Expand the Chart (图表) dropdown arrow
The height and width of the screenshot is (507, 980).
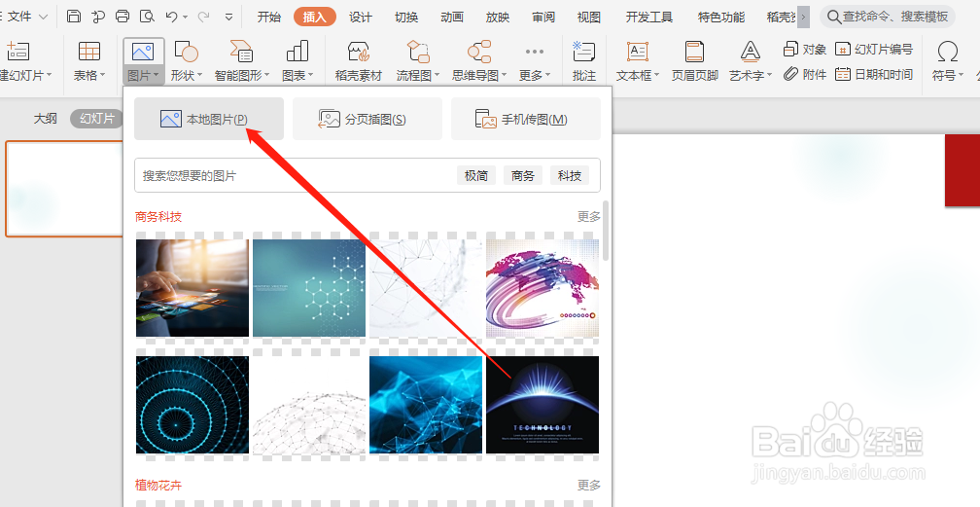[311, 76]
